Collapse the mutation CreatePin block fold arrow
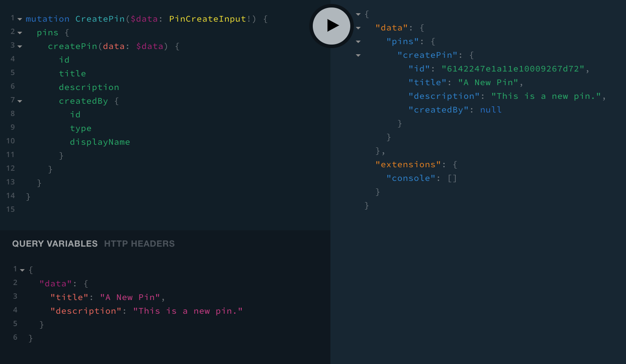Image resolution: width=626 pixels, height=364 pixels. pos(20,19)
